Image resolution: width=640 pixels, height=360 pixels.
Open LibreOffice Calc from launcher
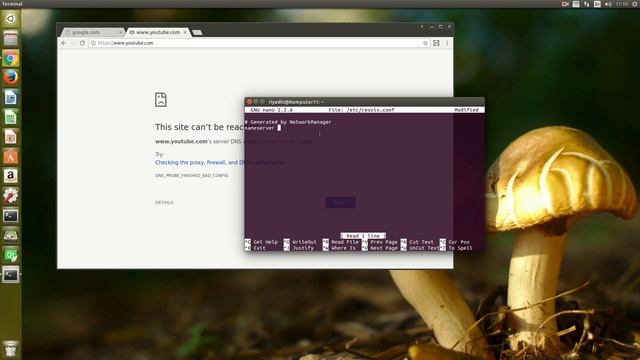pos(11,117)
